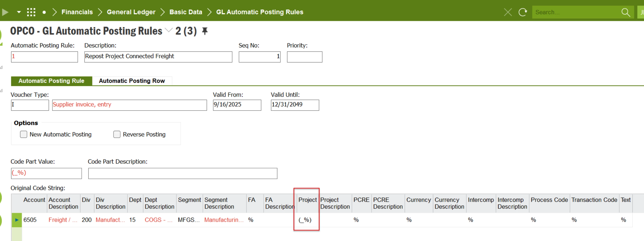Open Basic Data breadcrumb link
This screenshot has height=241, width=644.
(186, 12)
